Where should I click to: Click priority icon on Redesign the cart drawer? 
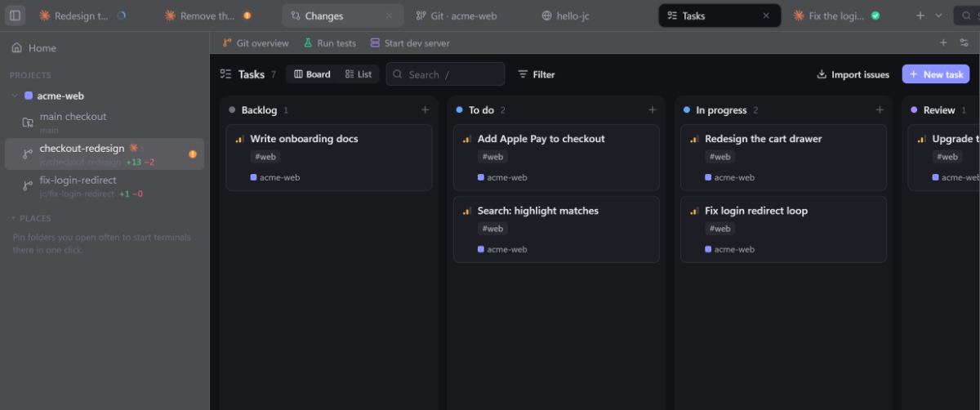tap(694, 140)
